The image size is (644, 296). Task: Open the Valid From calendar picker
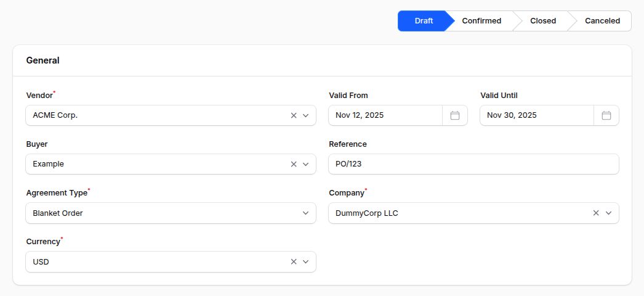click(455, 115)
